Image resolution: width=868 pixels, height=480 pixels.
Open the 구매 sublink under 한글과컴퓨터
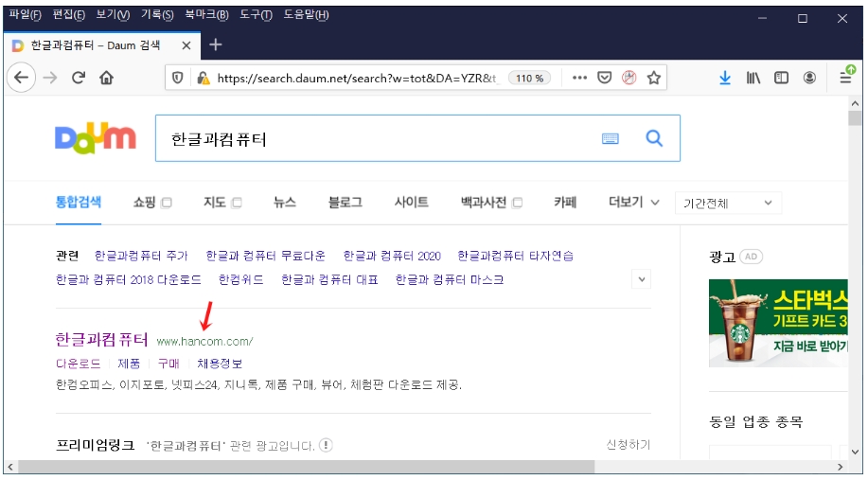(x=168, y=364)
